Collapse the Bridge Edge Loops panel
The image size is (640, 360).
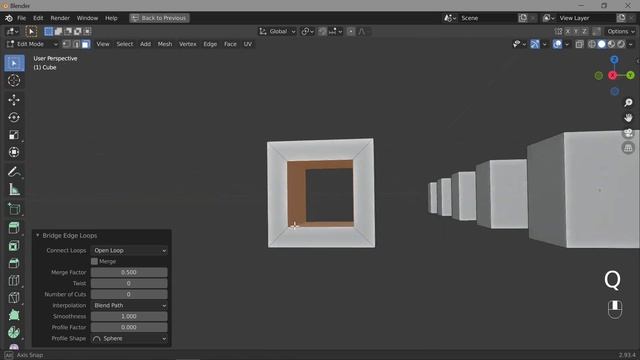pyautogui.click(x=38, y=236)
